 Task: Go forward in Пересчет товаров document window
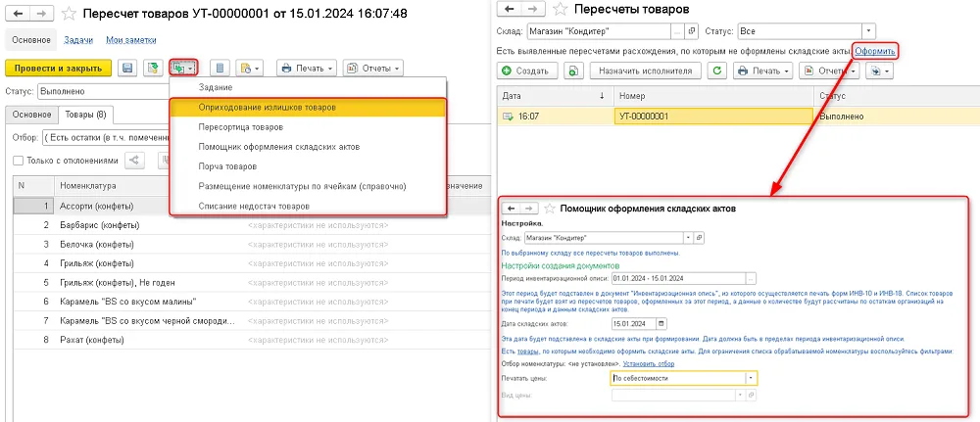coord(40,13)
